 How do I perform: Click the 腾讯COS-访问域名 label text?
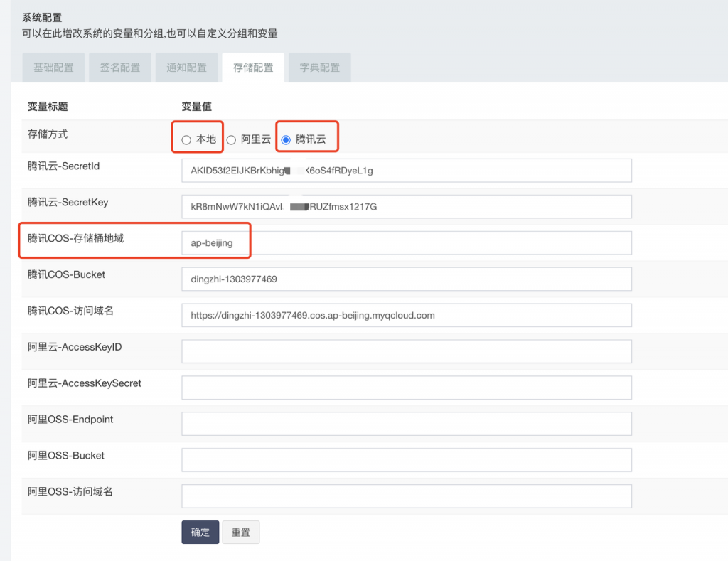[70, 311]
